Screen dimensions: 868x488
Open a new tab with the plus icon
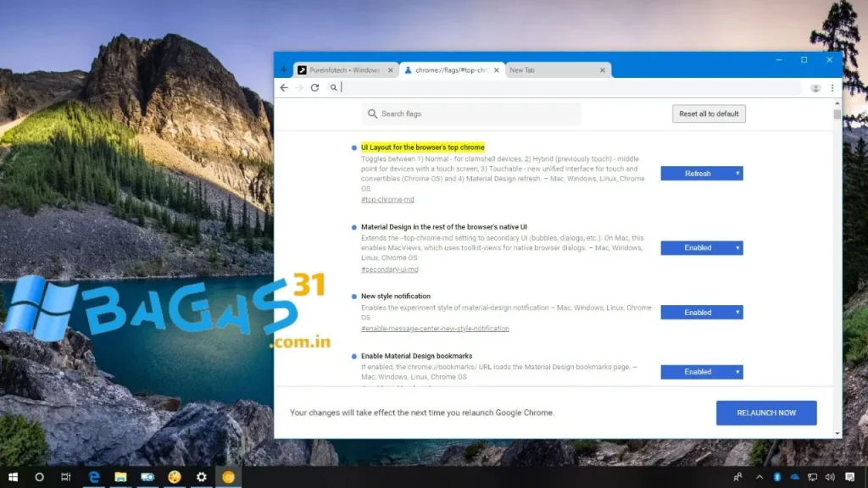click(x=283, y=70)
